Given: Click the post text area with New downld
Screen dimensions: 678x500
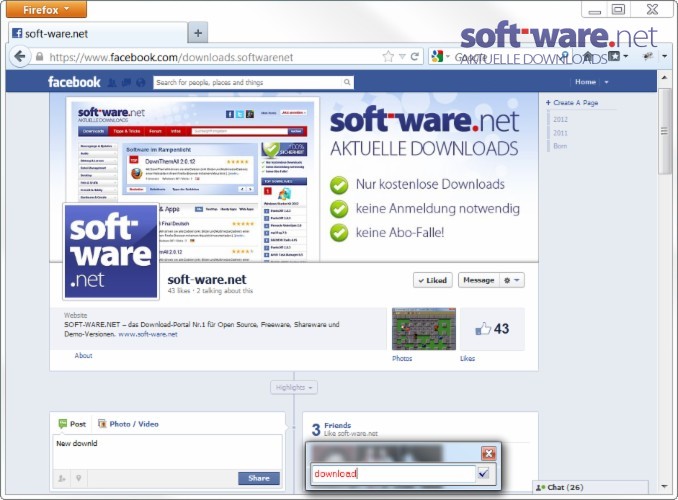Looking at the screenshot, I should [x=167, y=452].
